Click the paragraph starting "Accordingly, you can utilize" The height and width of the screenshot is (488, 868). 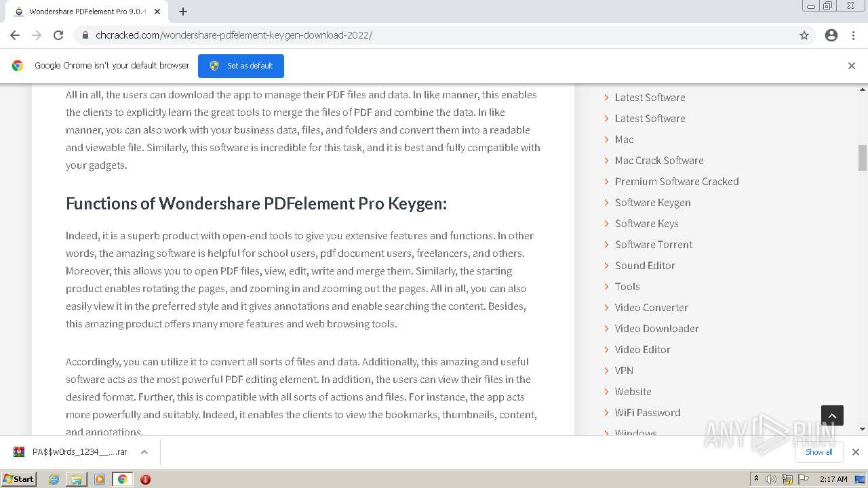point(302,396)
